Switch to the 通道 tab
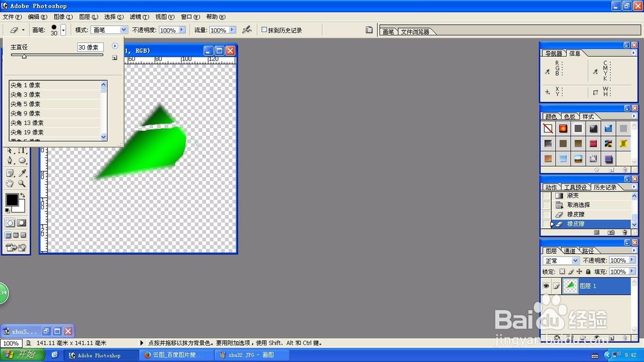This screenshot has height=362, width=644. pos(569,251)
